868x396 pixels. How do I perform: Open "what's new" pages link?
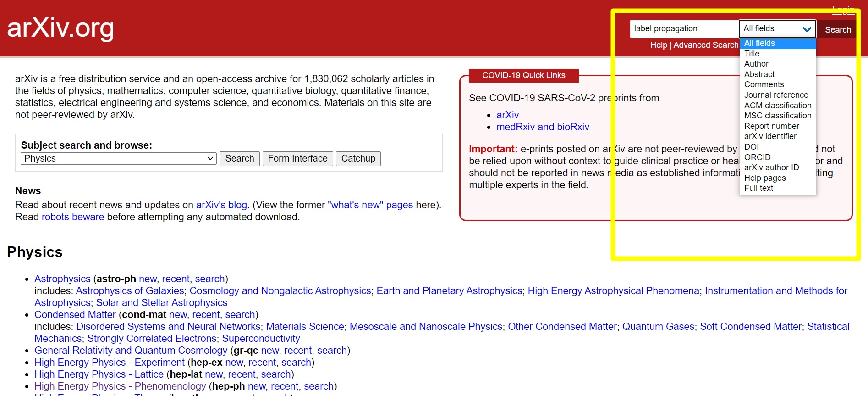[370, 205]
